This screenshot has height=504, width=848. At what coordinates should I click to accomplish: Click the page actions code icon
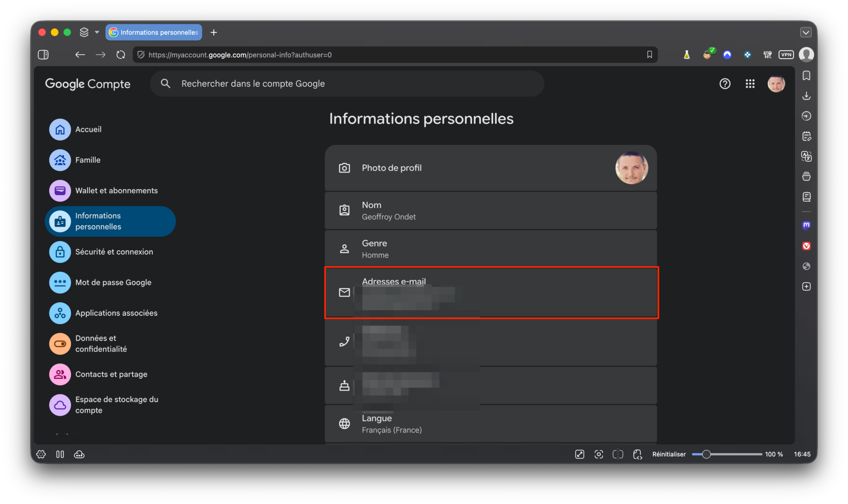tap(637, 454)
